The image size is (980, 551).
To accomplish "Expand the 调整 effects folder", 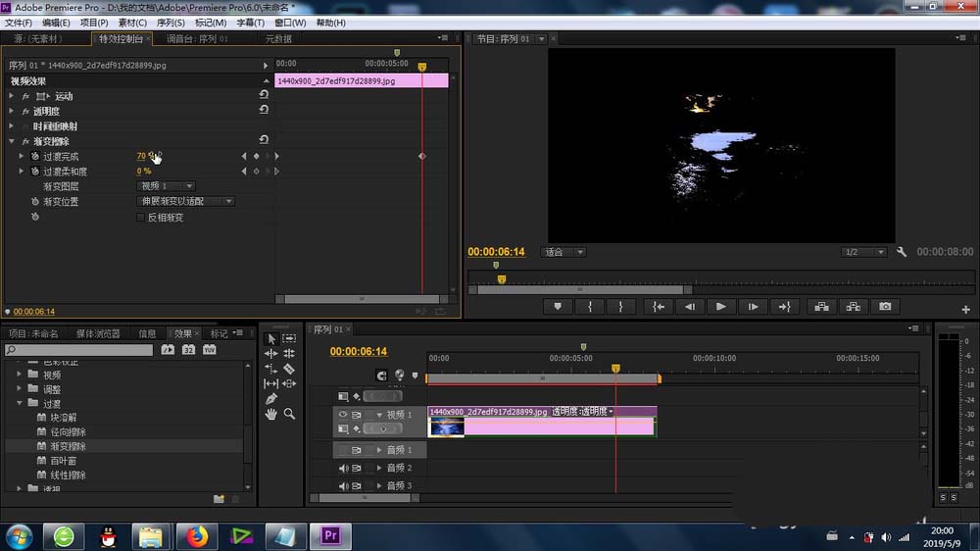I will coord(20,389).
